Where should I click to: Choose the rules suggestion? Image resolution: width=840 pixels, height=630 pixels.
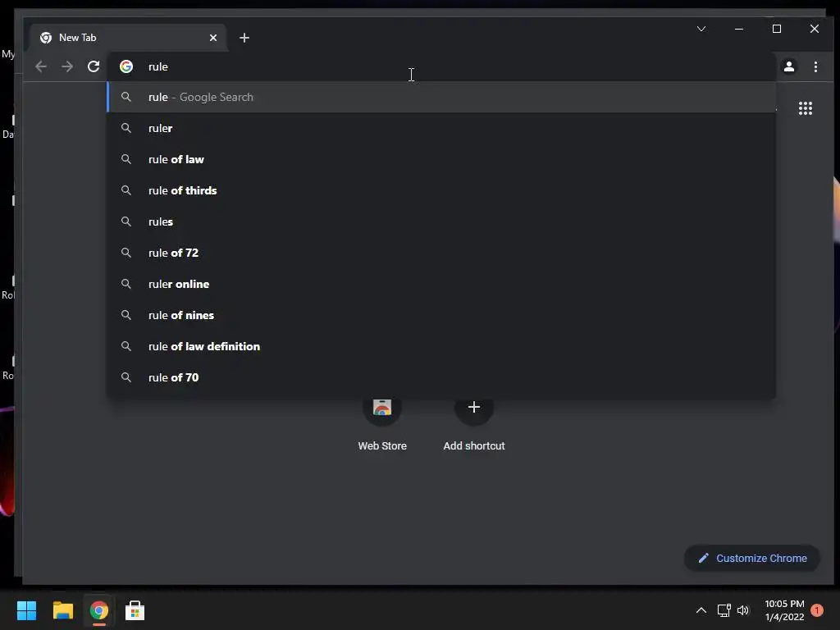(441, 221)
